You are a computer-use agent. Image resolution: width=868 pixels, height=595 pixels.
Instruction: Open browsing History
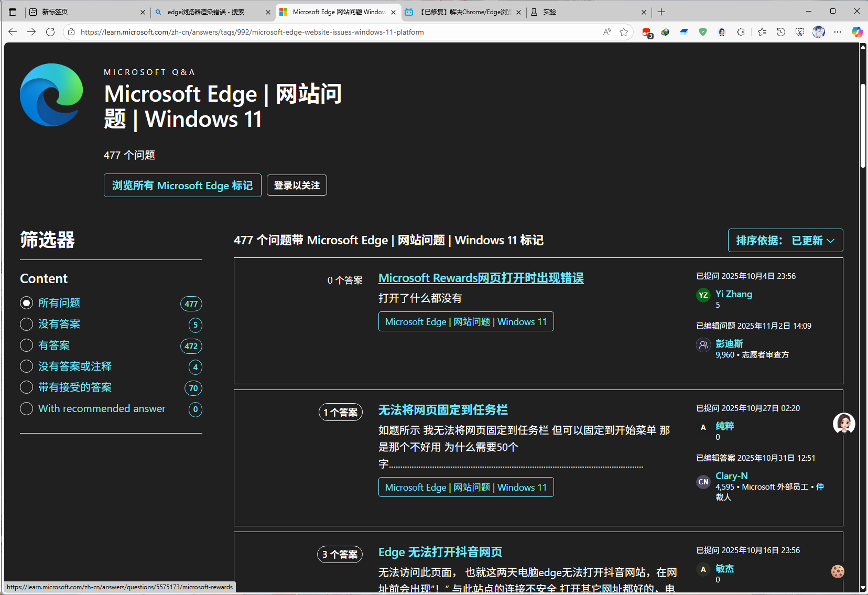click(781, 32)
